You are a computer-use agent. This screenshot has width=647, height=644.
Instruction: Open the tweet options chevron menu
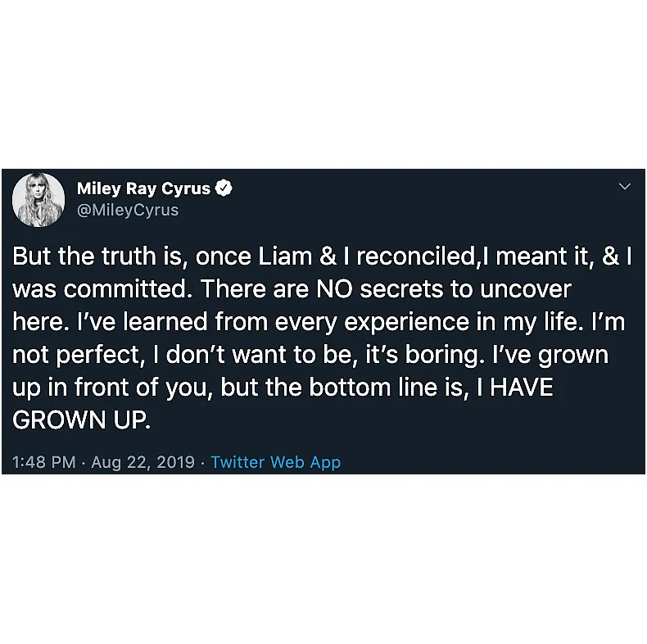point(625,187)
